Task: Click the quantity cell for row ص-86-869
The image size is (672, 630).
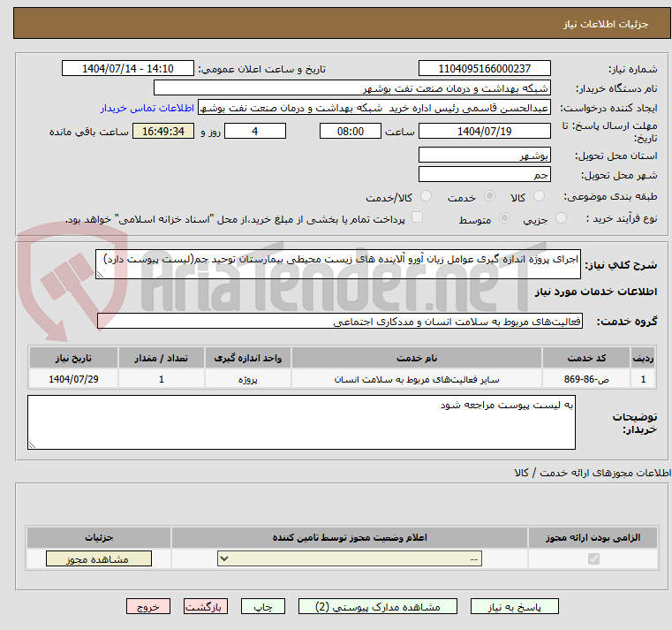Action: coord(161,379)
